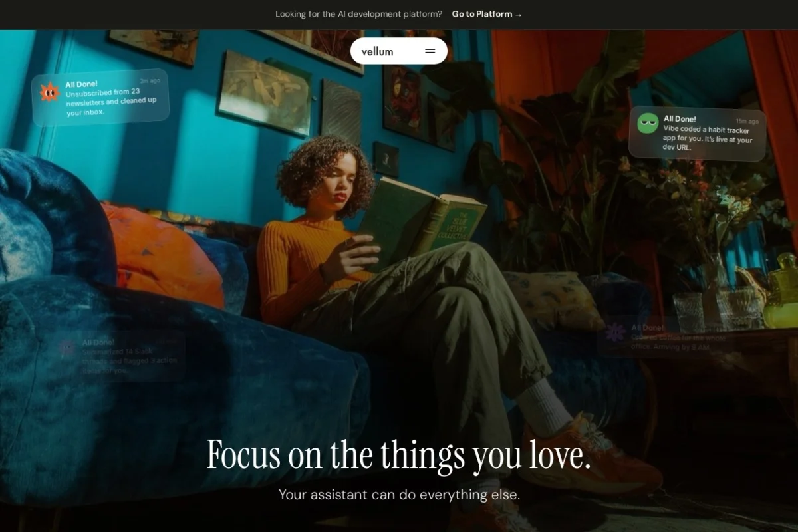Click 'All Done!' title in newsletter notification
Viewport: 798px width, 532px height.
click(x=81, y=84)
